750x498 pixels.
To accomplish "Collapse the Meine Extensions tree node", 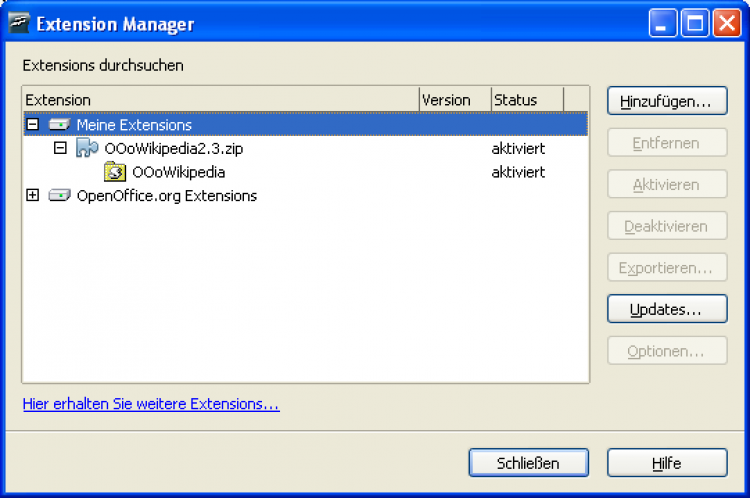I will (33, 125).
